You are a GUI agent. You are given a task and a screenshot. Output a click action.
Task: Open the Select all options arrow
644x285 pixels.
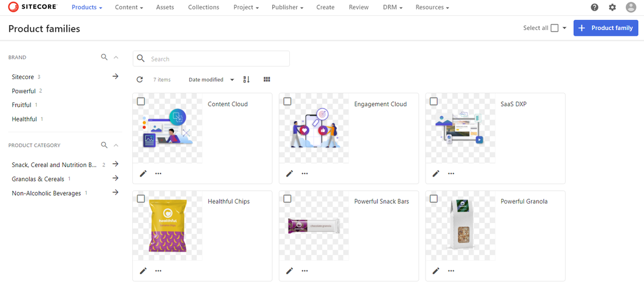[x=564, y=28]
